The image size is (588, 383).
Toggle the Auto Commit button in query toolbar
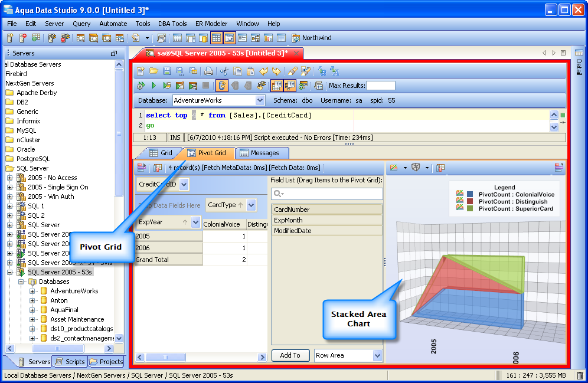pos(222,86)
